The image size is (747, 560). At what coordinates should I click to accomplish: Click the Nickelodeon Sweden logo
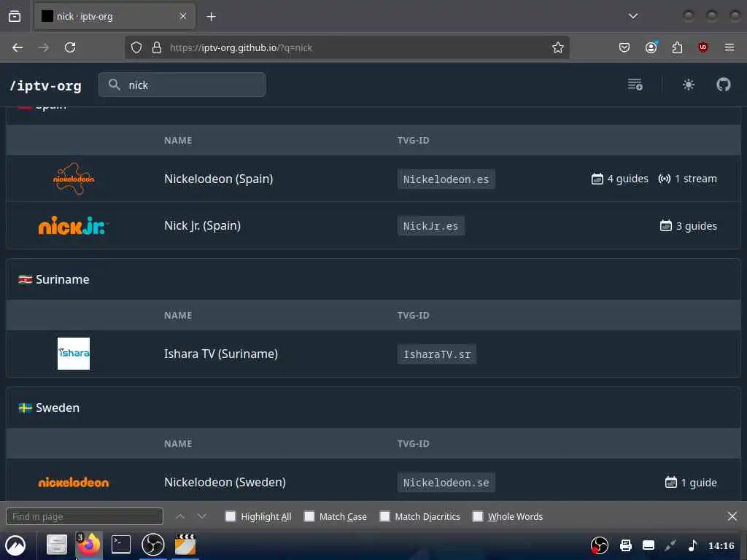[74, 483]
